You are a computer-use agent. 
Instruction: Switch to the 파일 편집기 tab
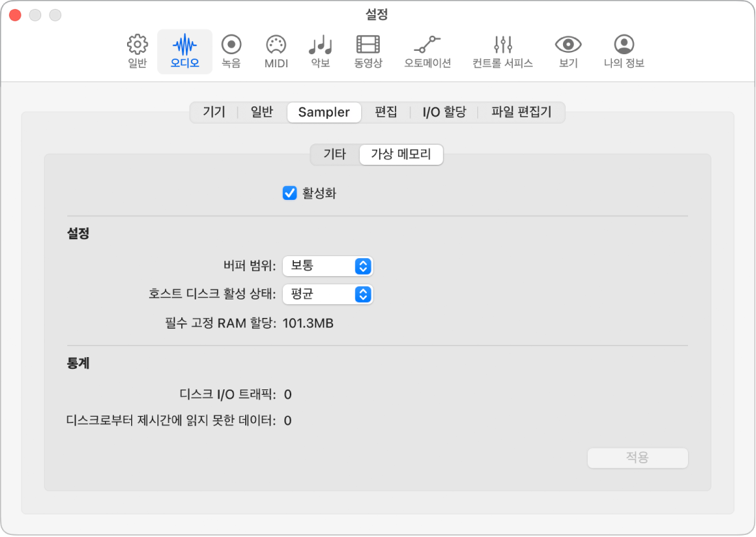click(521, 113)
